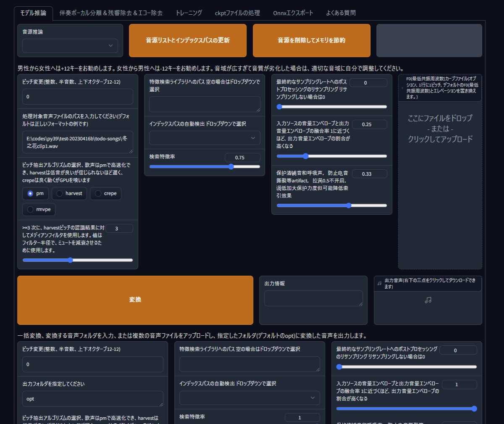504x424 pixels.
Task: Click the 0.25 volume envelope number box
Action: tap(369, 124)
